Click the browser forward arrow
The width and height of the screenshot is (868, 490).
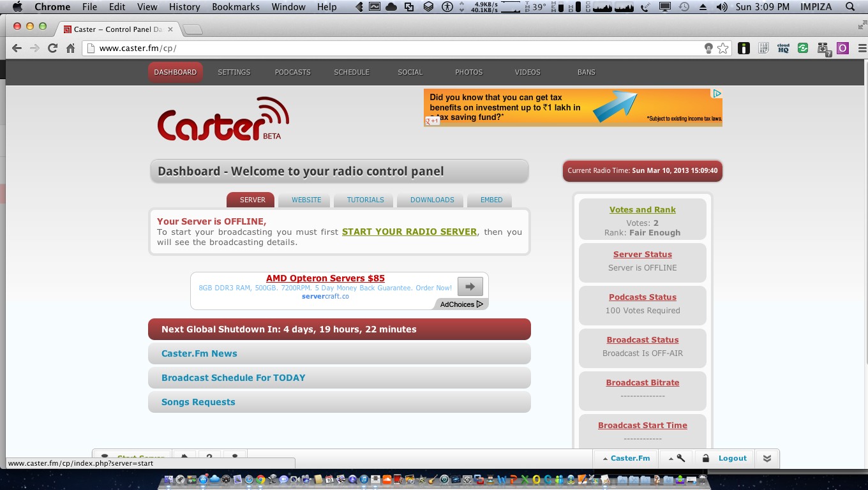coord(34,48)
